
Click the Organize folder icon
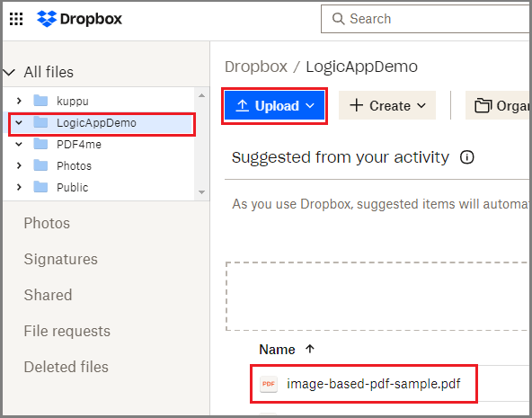483,105
